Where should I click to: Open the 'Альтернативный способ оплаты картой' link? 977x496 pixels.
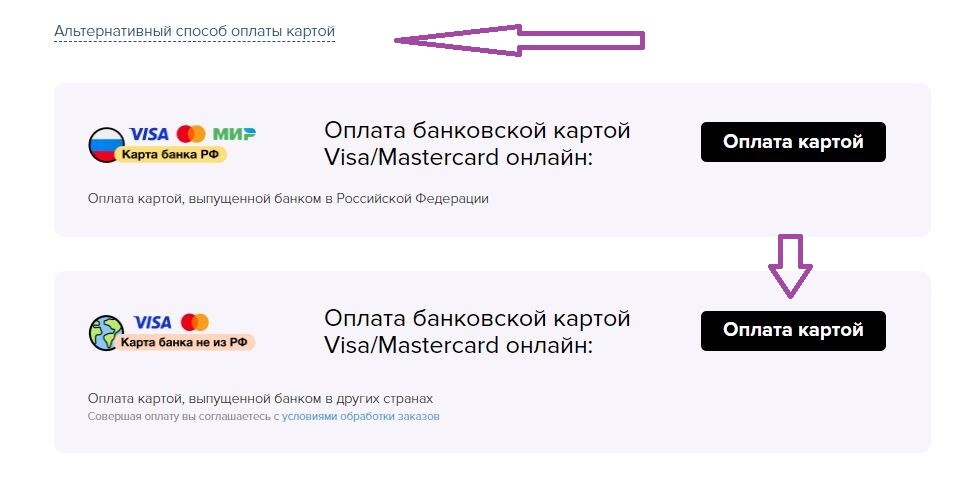[x=194, y=31]
